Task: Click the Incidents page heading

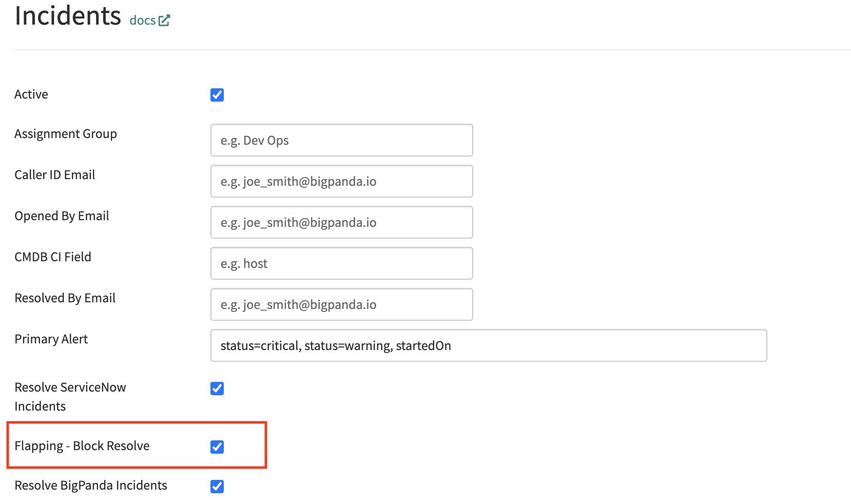Action: pyautogui.click(x=68, y=15)
